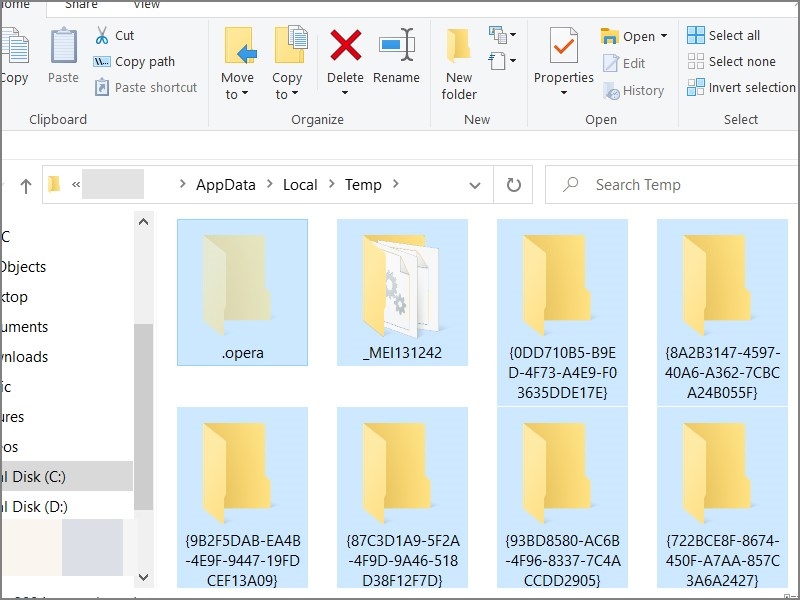Viewport: 800px width, 600px height.
Task: Click Select none
Action: [x=731, y=61]
